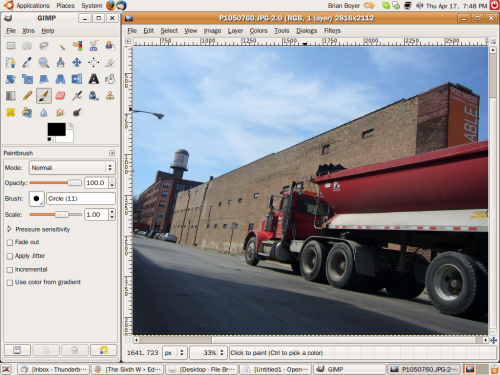Select the Select by Color tool
The height and width of the screenshot is (375, 500).
[x=77, y=45]
